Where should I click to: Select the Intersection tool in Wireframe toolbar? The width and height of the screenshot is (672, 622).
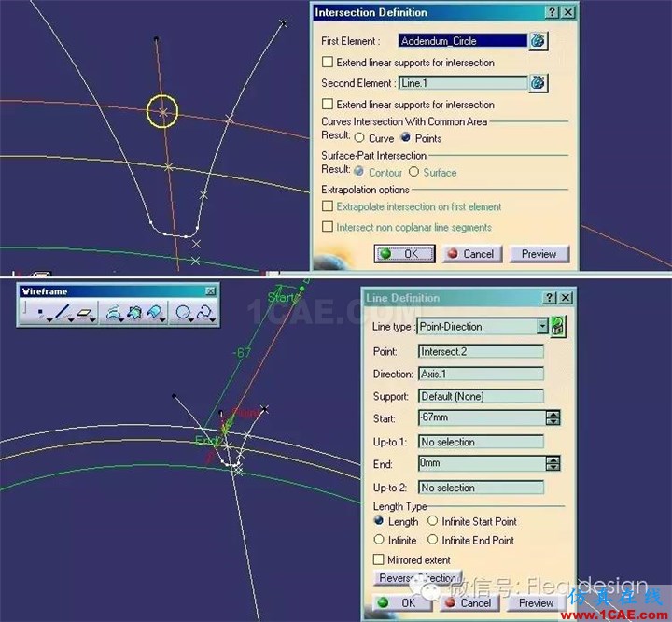click(x=134, y=313)
